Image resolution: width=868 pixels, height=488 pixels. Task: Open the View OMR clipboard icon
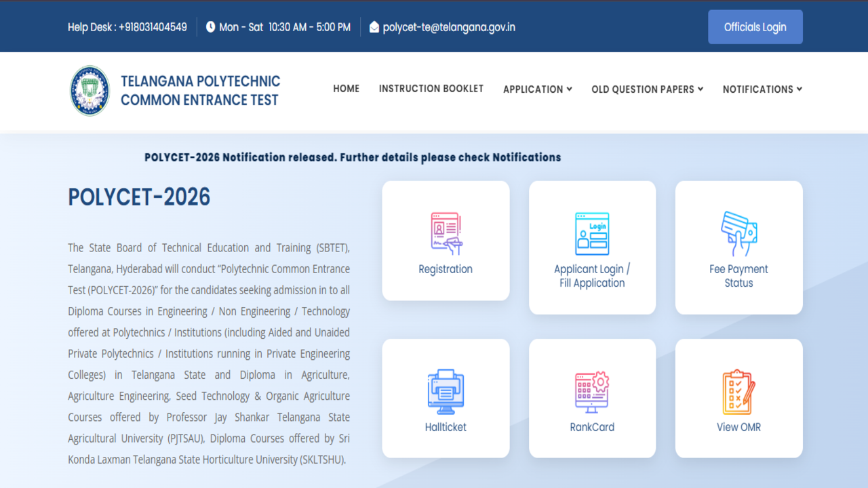(x=738, y=391)
